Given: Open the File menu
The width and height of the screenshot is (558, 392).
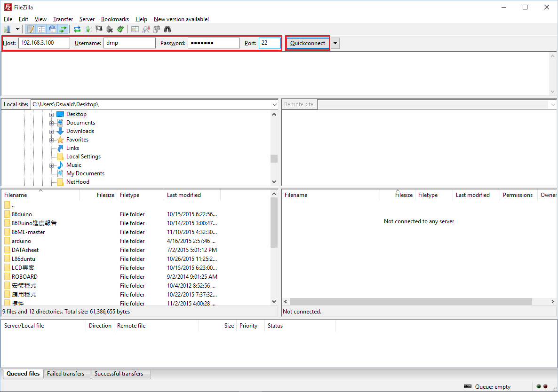Looking at the screenshot, I should tap(8, 19).
